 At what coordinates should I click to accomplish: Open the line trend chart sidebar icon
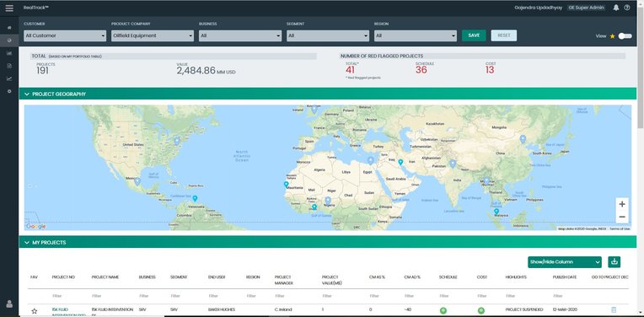9,78
